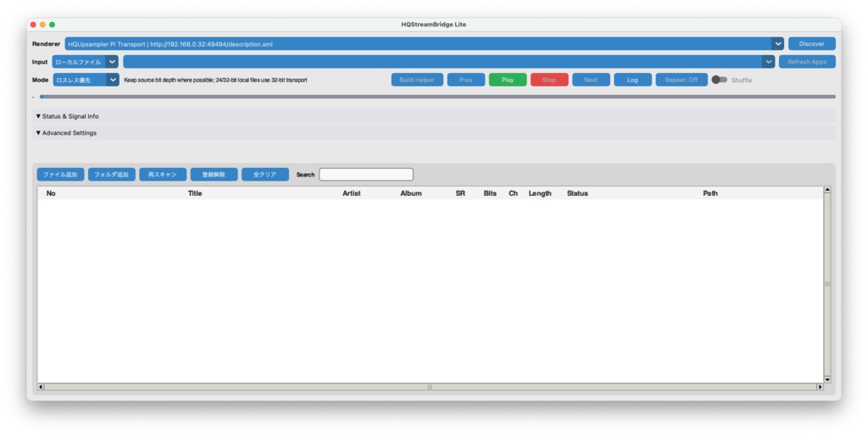This screenshot has width=868, height=436.
Task: Sort by the Bits column header
Action: (x=490, y=193)
